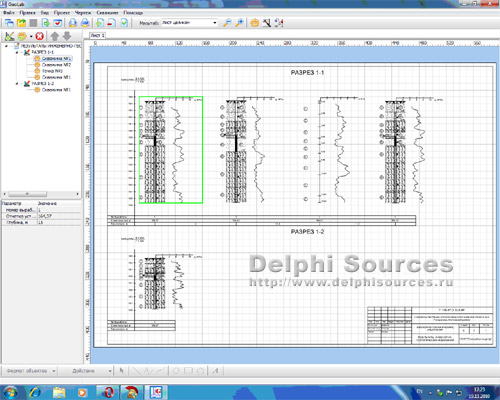Click the zoom out magnifier icon
This screenshot has height=400, width=500.
click(227, 23)
